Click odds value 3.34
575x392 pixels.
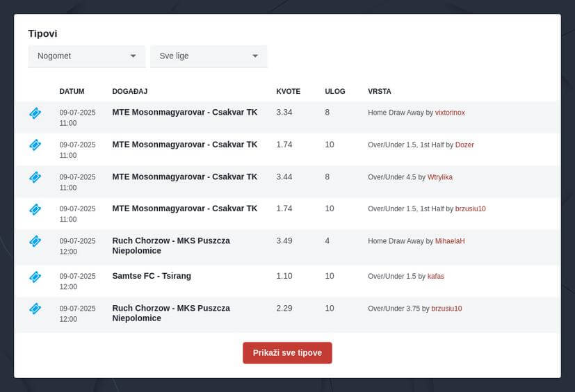[x=284, y=112]
